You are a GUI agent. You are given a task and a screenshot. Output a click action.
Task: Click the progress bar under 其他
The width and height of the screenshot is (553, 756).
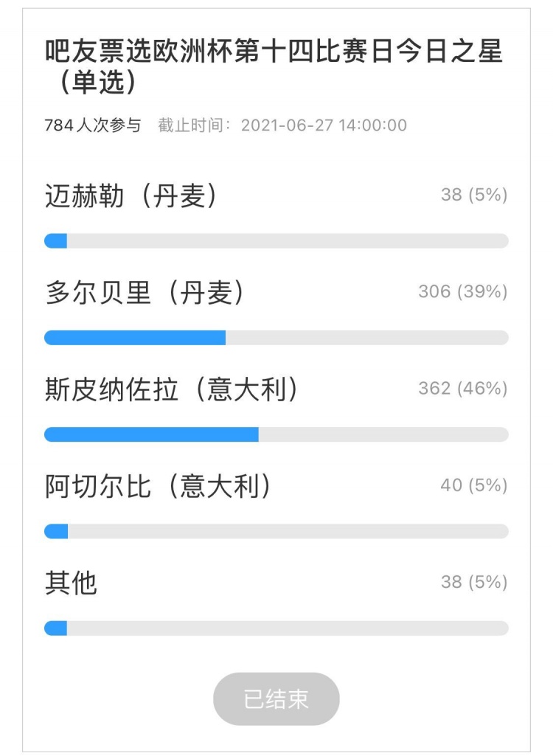pyautogui.click(x=276, y=628)
